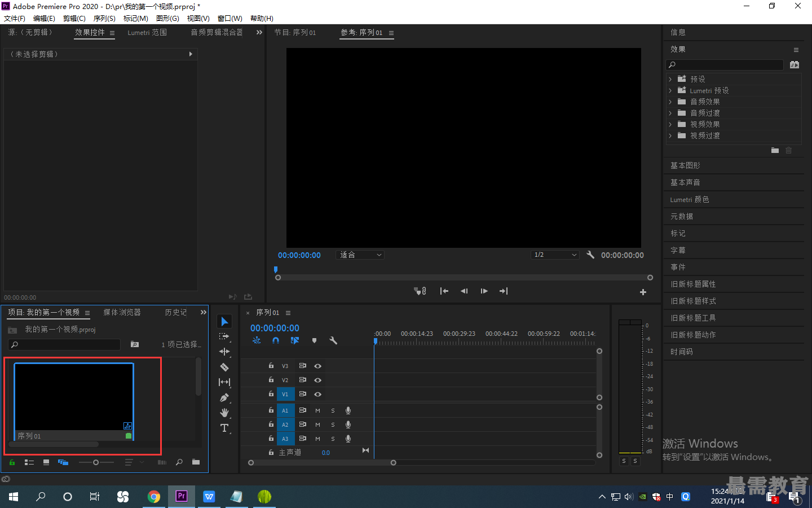Toggle V3 track output eye
This screenshot has height=508, width=812.
(x=317, y=366)
